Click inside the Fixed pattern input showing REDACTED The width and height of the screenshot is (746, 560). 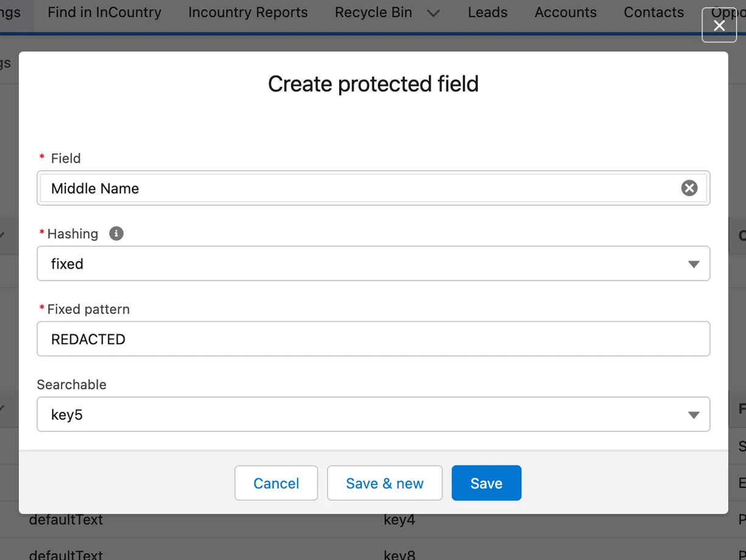tap(373, 339)
